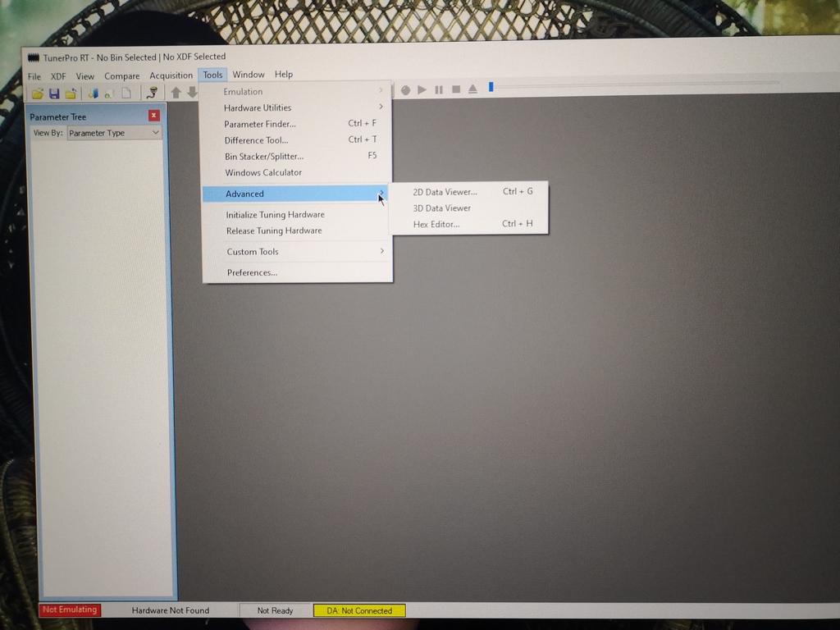Click the save floppy disk icon
The image size is (840, 630).
pyautogui.click(x=54, y=93)
